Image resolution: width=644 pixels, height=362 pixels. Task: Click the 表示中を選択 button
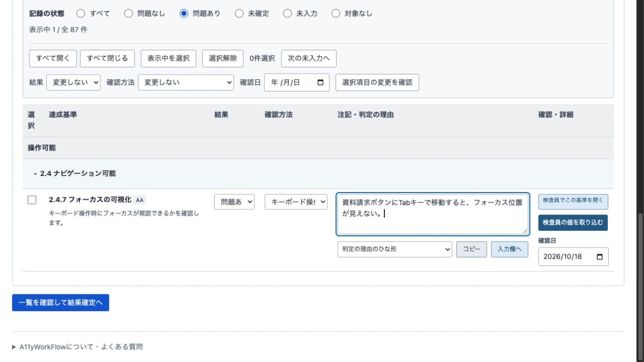tap(169, 58)
